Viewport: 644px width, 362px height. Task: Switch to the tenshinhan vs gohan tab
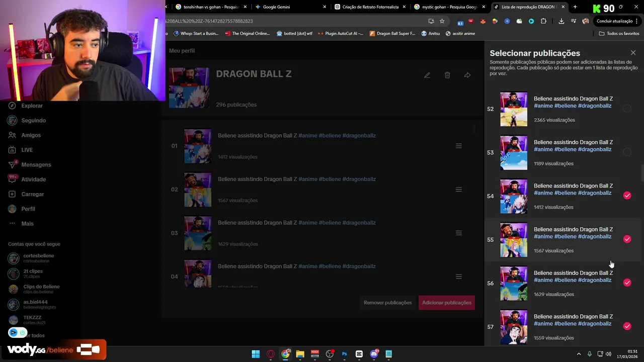(211, 7)
